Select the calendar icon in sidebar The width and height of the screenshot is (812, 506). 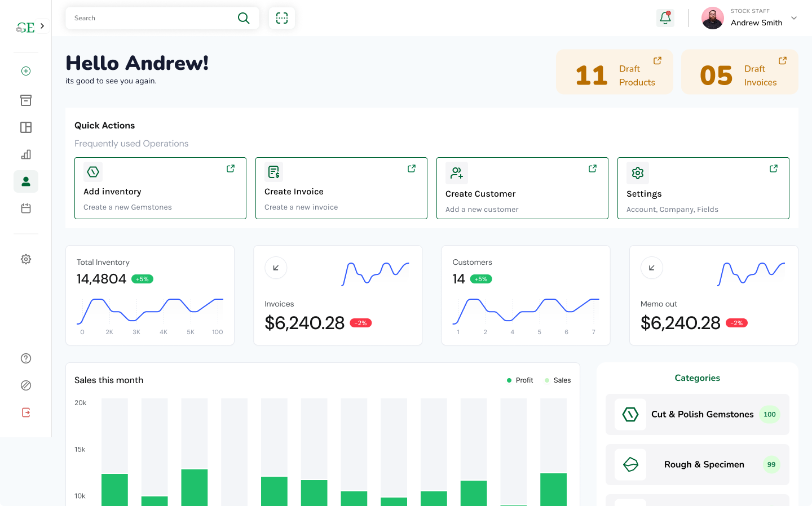click(x=26, y=208)
